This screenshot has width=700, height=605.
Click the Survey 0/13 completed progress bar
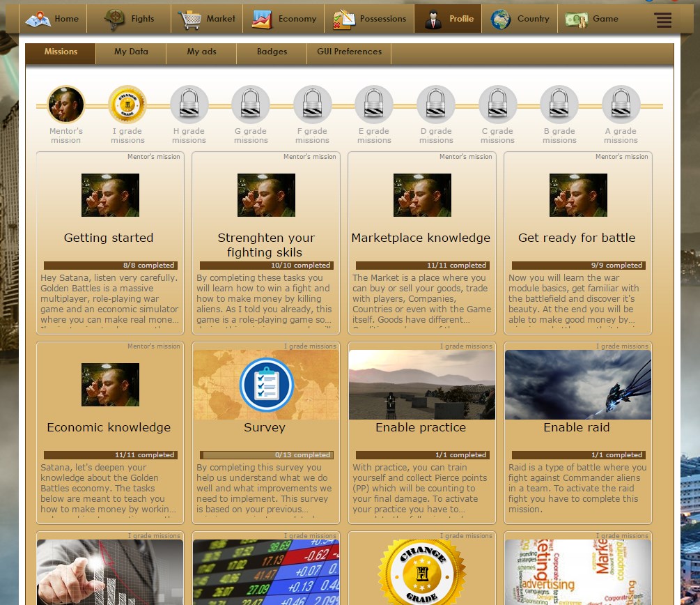(266, 455)
